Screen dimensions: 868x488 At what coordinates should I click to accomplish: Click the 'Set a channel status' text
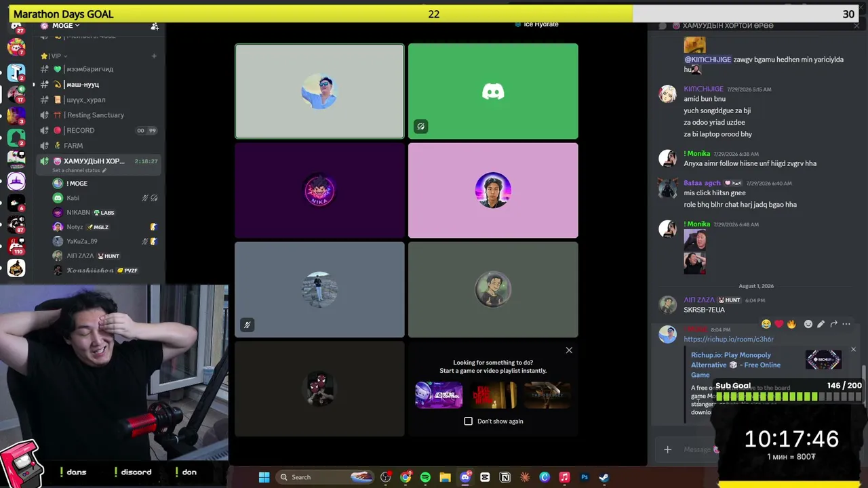77,170
